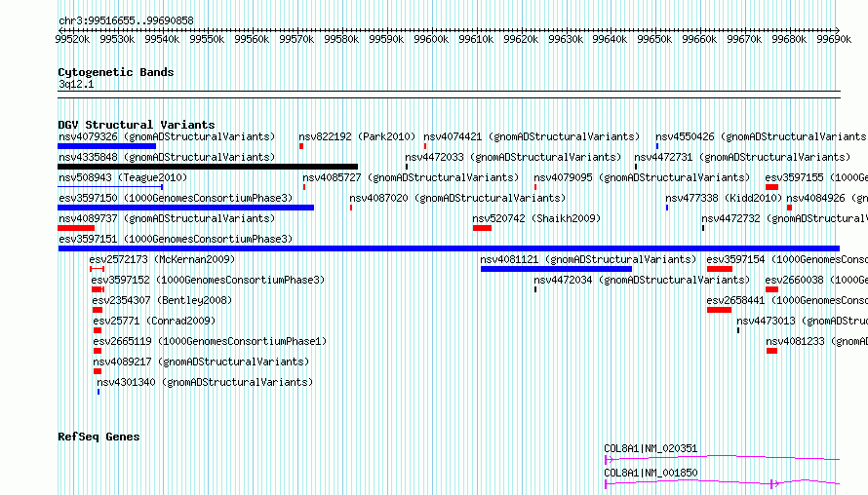868x495 pixels.
Task: Select the nsv4335848 variant label
Action: [167, 157]
